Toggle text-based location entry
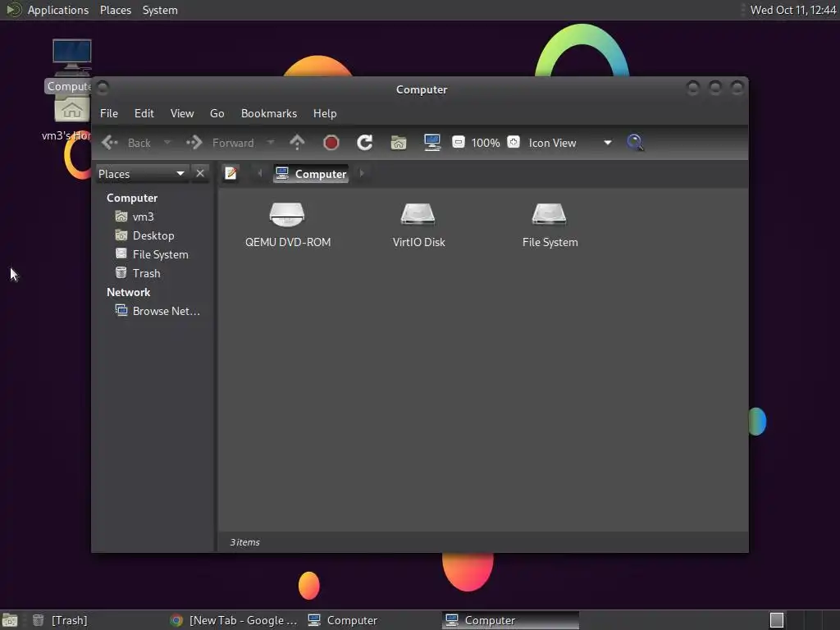The height and width of the screenshot is (630, 840). 231,174
